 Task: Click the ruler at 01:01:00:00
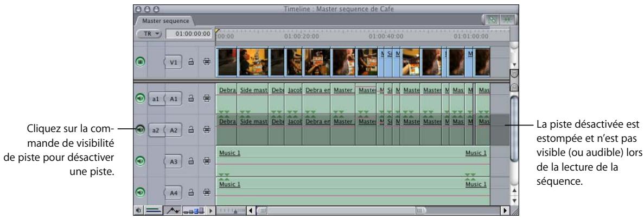(x=471, y=36)
